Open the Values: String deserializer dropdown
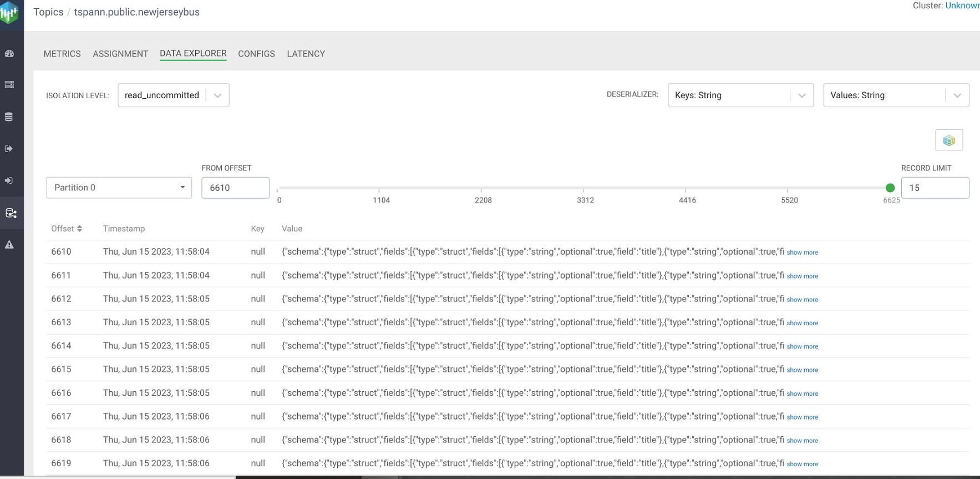 click(896, 95)
